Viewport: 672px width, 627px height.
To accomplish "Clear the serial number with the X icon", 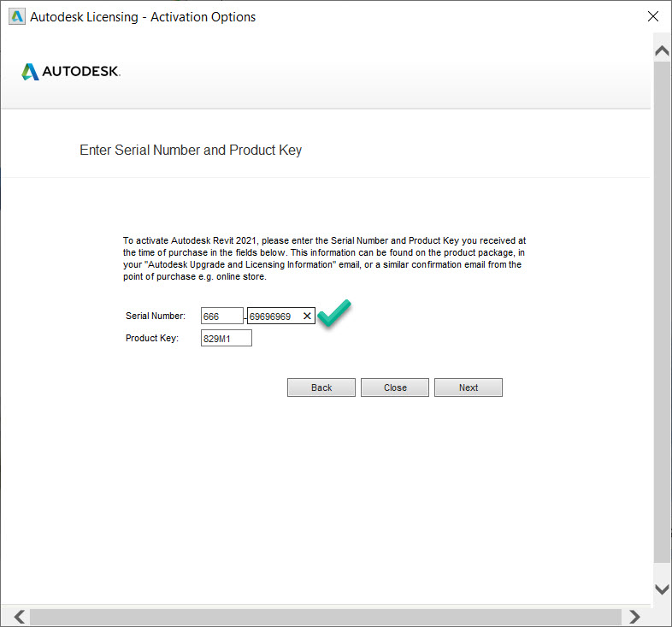I will point(307,316).
